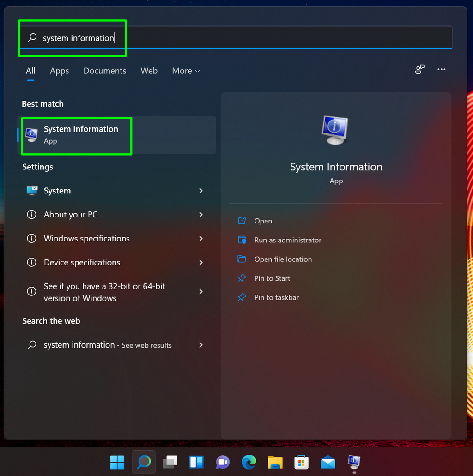This screenshot has height=476, width=473.
Task: Open Teams Chat from taskbar
Action: coord(223,462)
